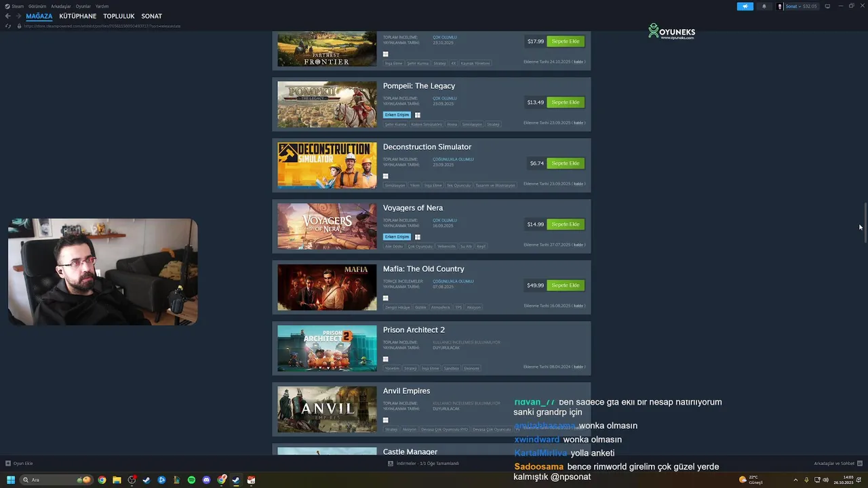The width and height of the screenshot is (868, 488).
Task: Click the lock icon beside the store URL
Action: coord(19,26)
